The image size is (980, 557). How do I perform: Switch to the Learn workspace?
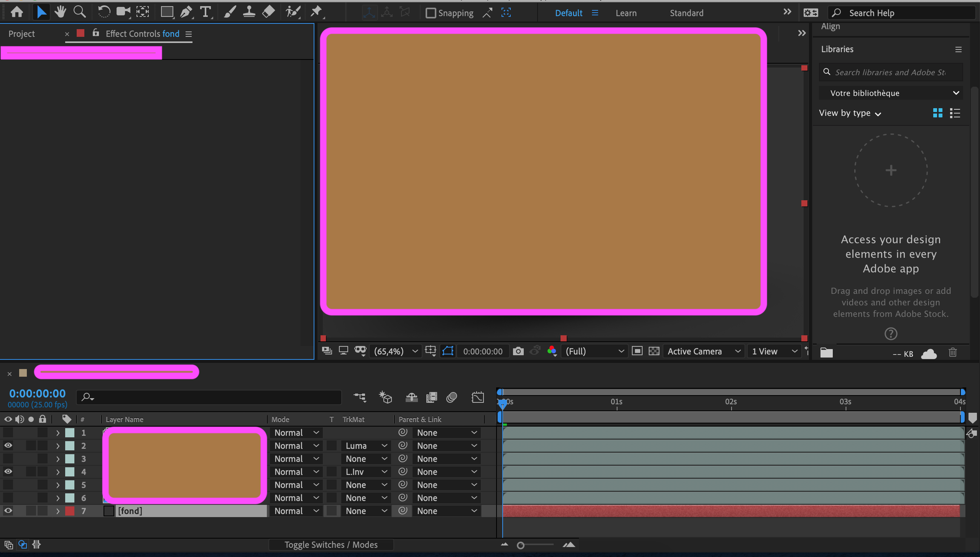coord(626,13)
